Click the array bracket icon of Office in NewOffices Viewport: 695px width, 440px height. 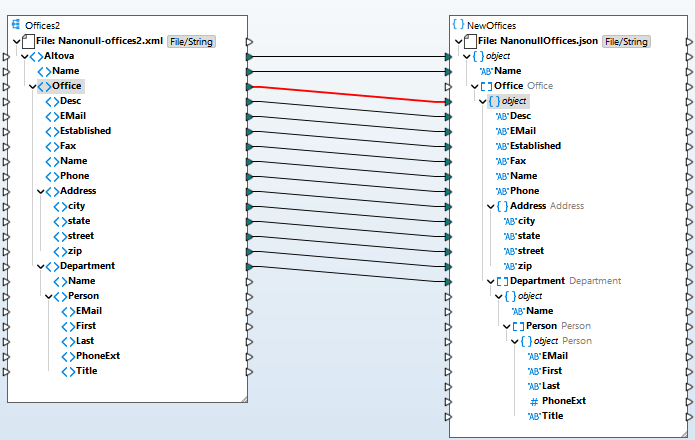(x=486, y=86)
